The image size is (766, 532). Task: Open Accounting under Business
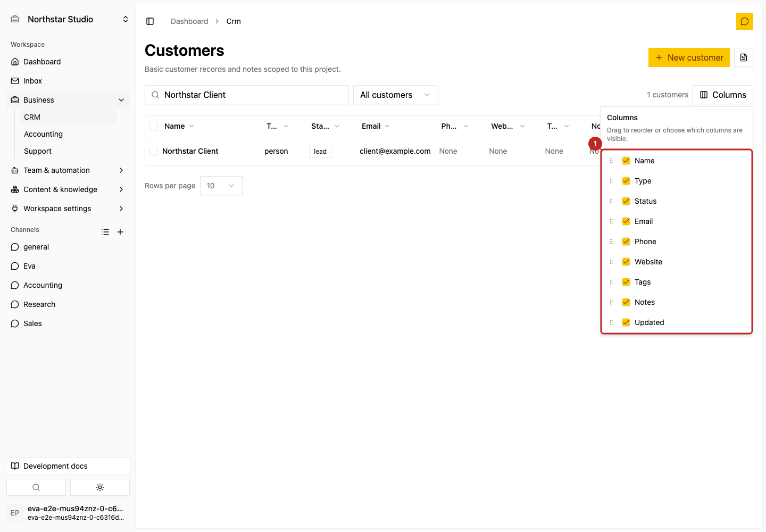coord(68,134)
